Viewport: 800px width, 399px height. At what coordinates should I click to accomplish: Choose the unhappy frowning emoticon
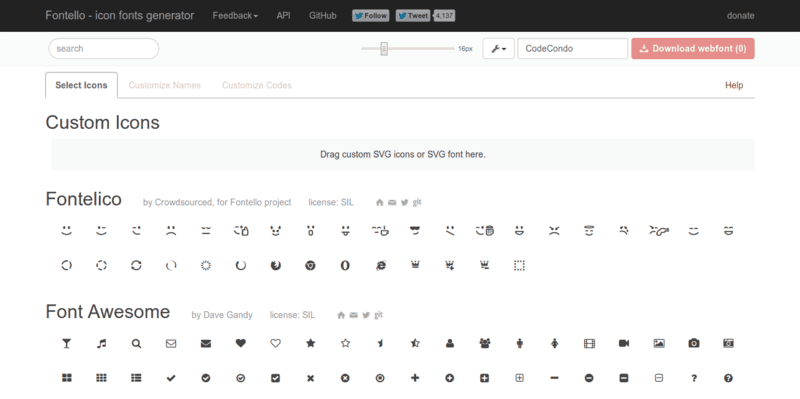(x=171, y=231)
